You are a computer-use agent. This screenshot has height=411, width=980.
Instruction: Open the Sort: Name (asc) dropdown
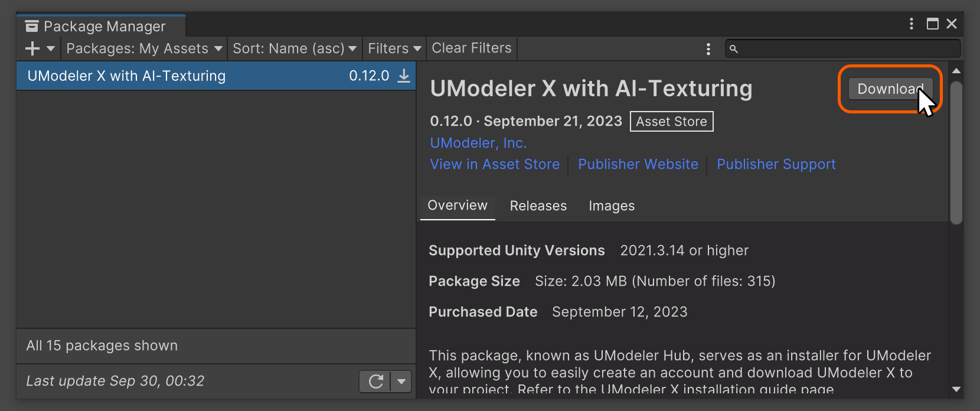point(294,48)
